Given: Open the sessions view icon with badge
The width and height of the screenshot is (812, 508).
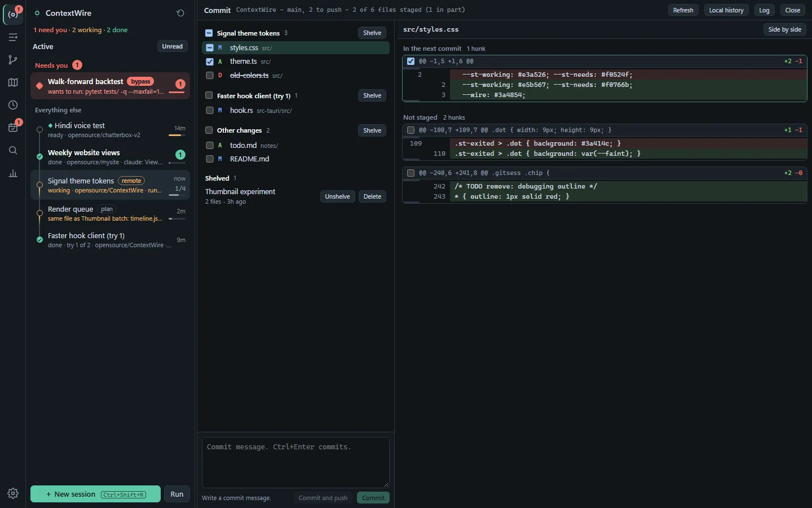Looking at the screenshot, I should click(13, 14).
